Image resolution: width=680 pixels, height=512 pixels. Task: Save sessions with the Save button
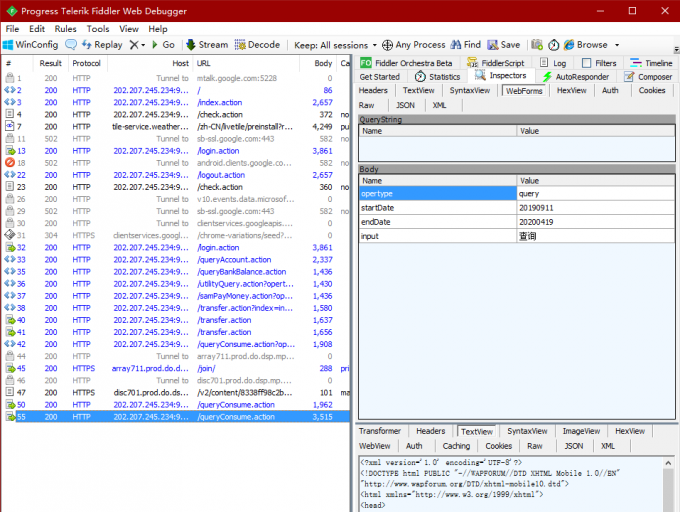click(503, 45)
